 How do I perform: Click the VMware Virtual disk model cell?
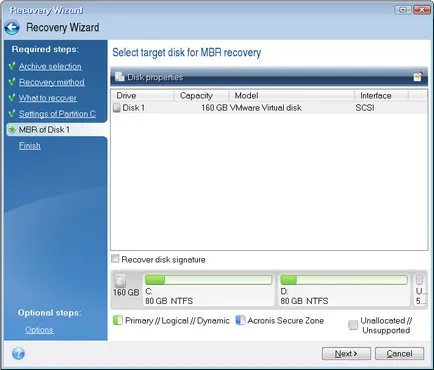click(x=266, y=108)
